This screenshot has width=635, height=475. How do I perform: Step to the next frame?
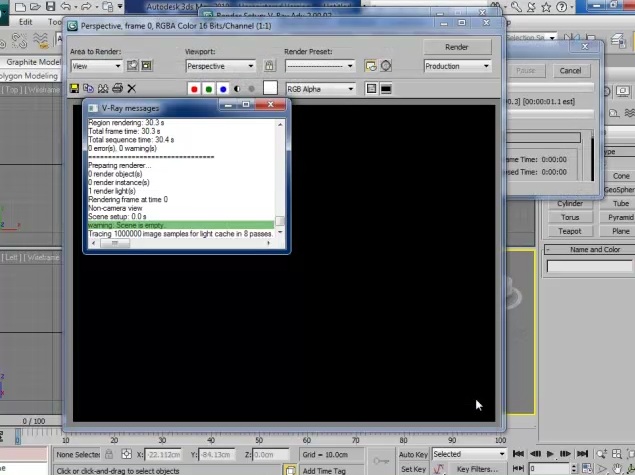coord(565,454)
